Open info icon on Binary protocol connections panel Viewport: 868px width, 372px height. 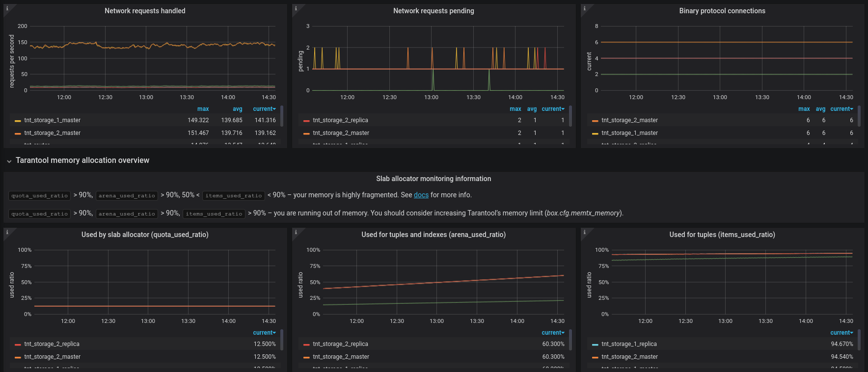click(584, 8)
